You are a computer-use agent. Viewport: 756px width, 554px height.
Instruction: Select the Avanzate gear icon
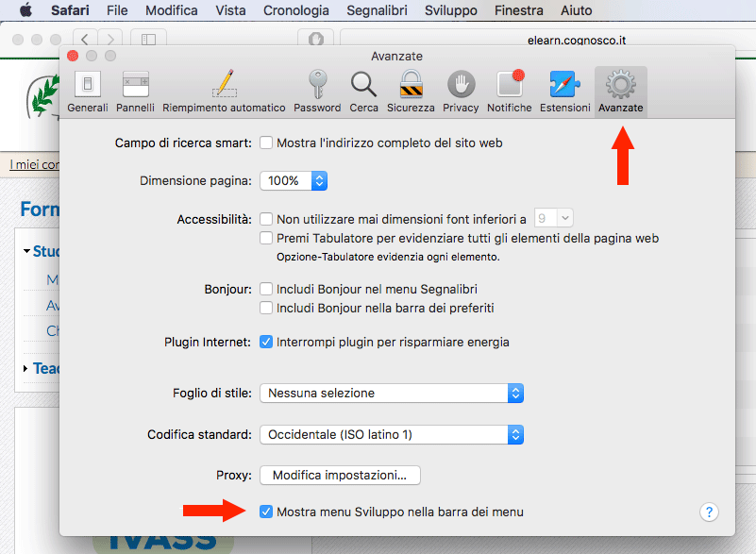point(620,85)
